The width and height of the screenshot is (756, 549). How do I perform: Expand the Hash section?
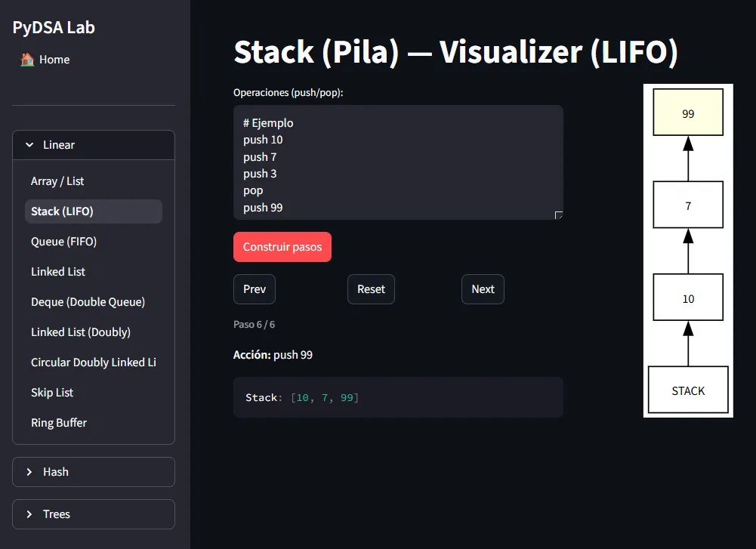click(93, 471)
